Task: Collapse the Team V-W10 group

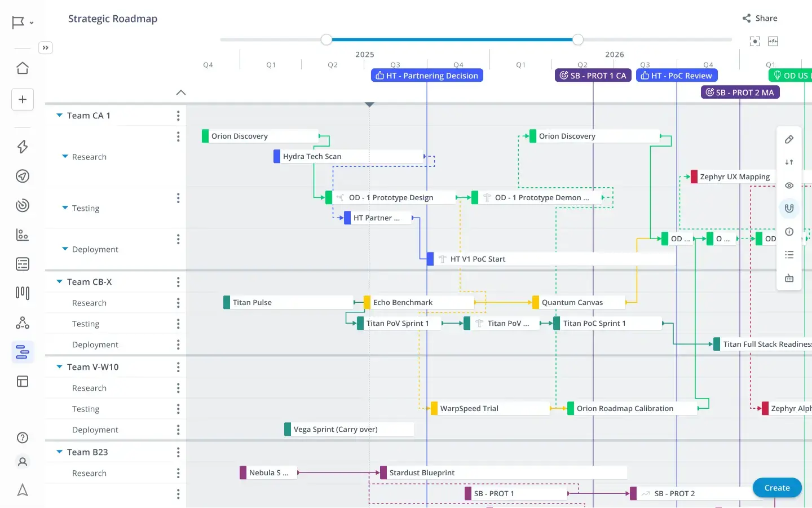Action: pyautogui.click(x=59, y=366)
